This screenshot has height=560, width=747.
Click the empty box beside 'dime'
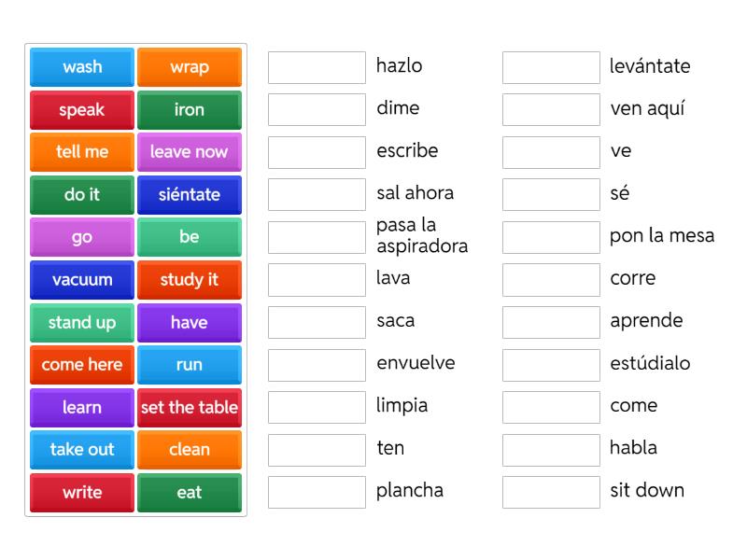pyautogui.click(x=317, y=109)
